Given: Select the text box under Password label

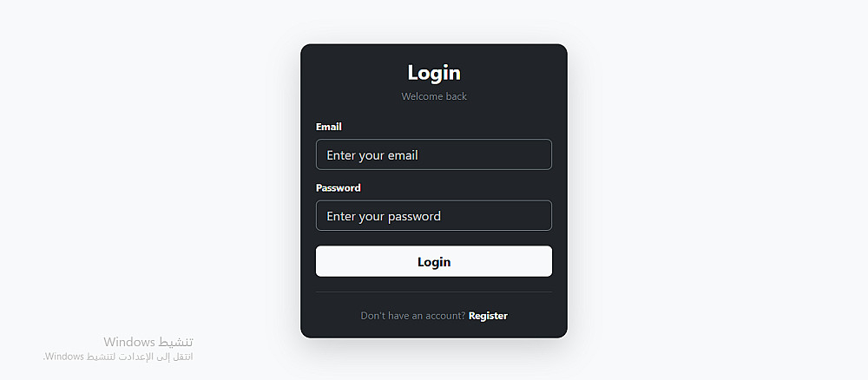Looking at the screenshot, I should [x=433, y=215].
